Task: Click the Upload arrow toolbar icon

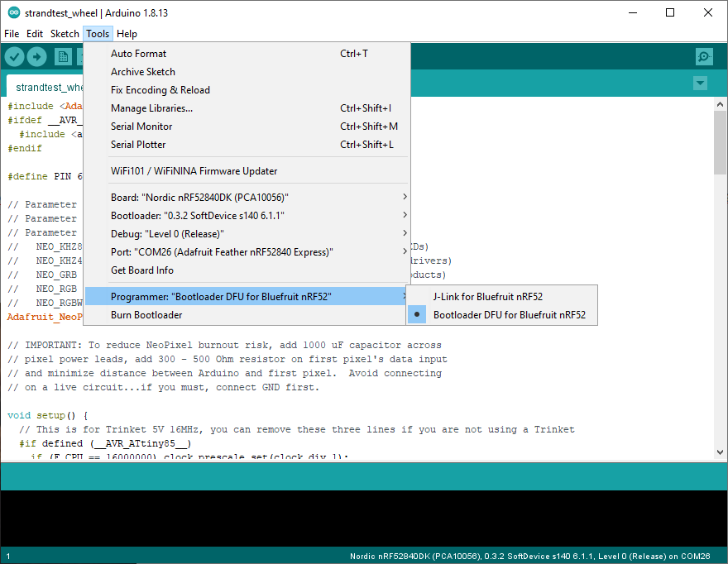Action: pyautogui.click(x=36, y=56)
